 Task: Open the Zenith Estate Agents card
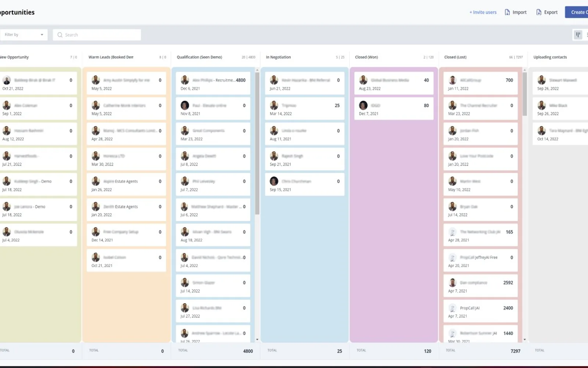coord(126,210)
